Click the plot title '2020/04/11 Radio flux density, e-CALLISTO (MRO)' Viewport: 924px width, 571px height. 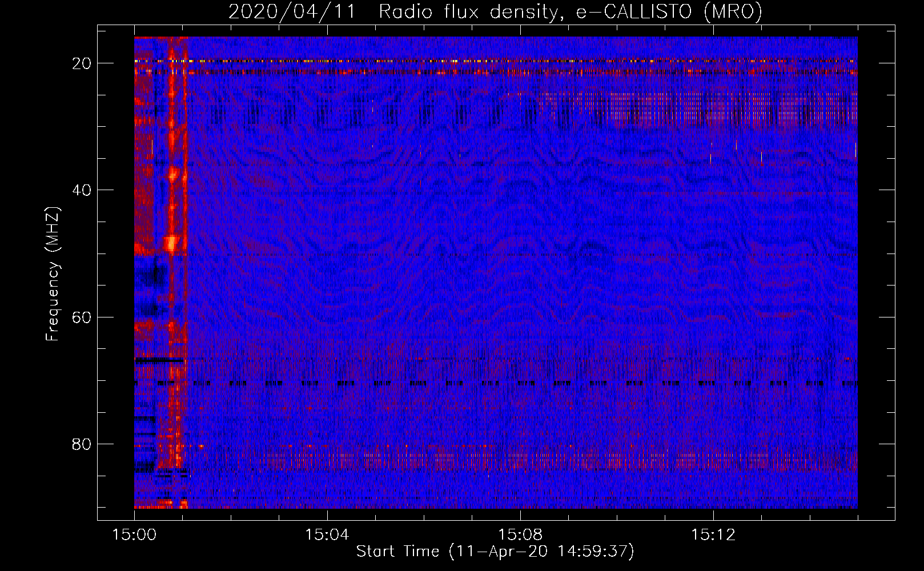coord(495,11)
